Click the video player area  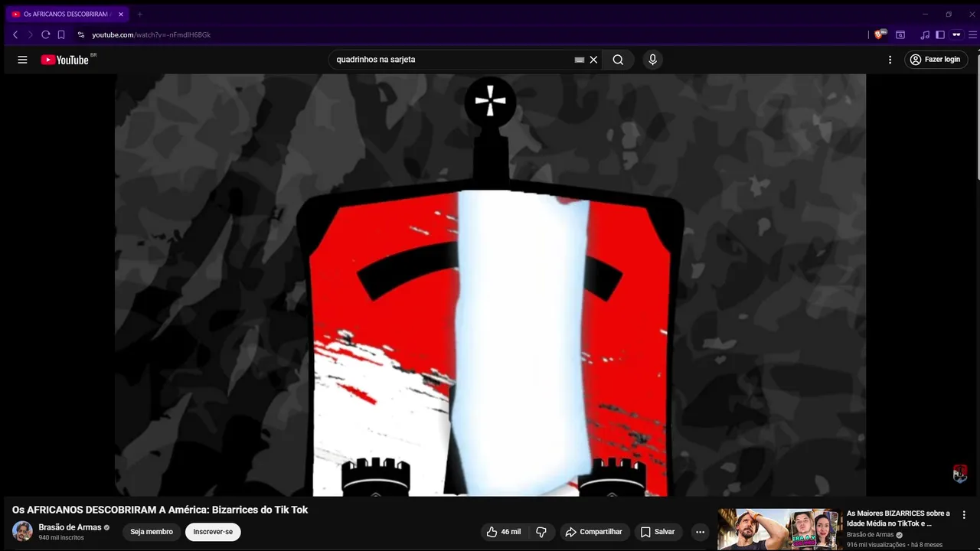[490, 285]
